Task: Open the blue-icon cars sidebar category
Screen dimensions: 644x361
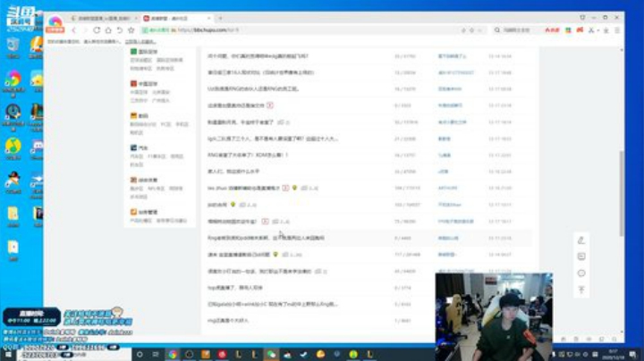Action: point(140,147)
